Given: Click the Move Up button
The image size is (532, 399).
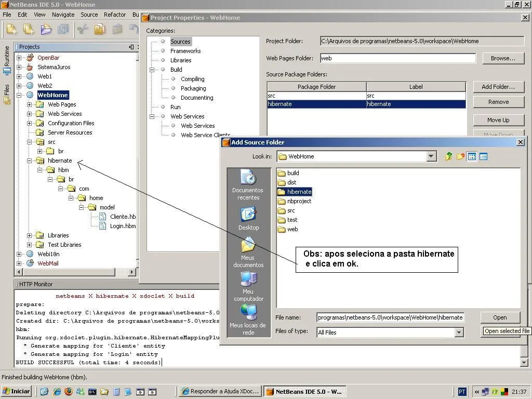Looking at the screenshot, I should [498, 120].
